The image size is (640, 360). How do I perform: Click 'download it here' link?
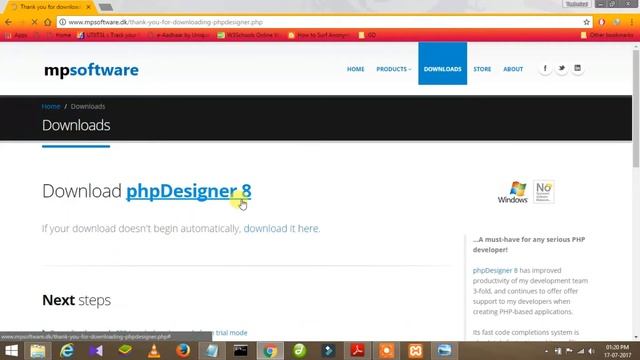pyautogui.click(x=281, y=229)
